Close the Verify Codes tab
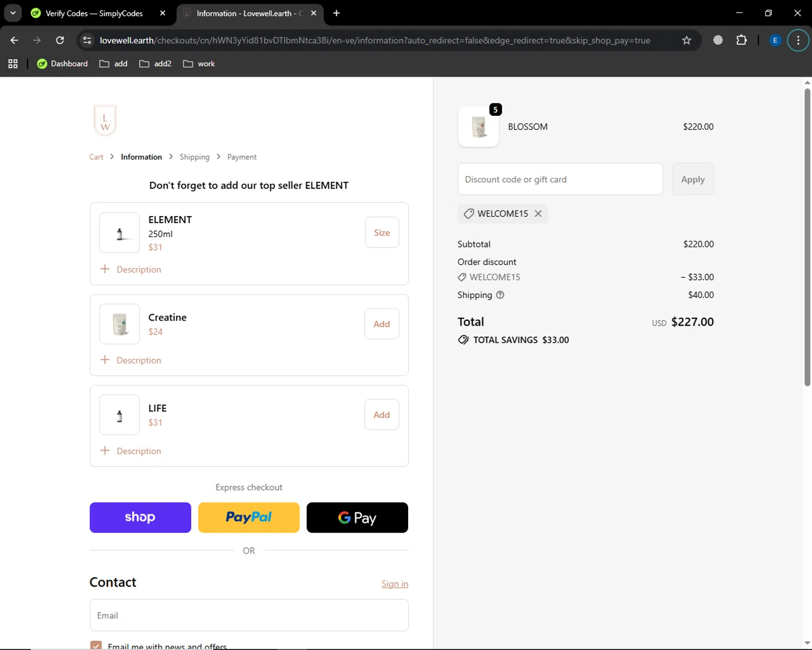 coord(162,13)
